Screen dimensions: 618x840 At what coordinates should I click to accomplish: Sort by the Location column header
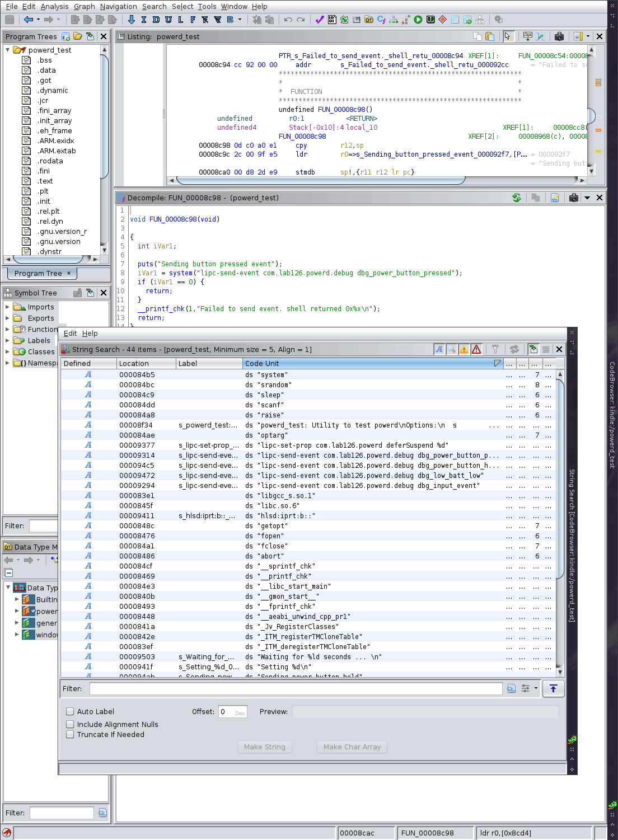coord(146,363)
